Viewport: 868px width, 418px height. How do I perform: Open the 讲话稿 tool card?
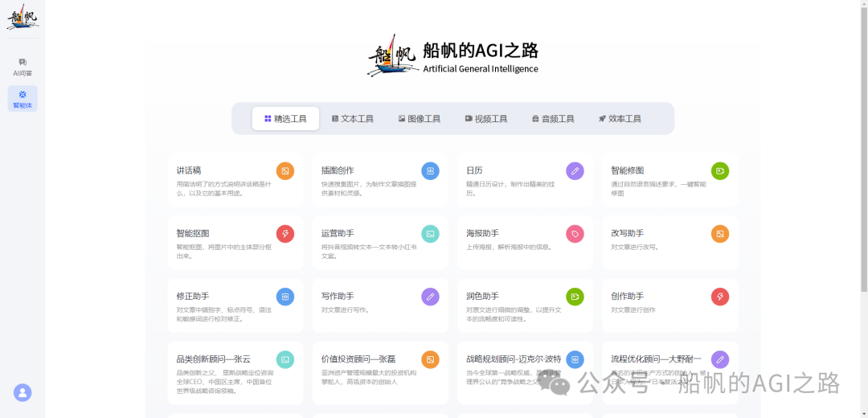pyautogui.click(x=235, y=180)
